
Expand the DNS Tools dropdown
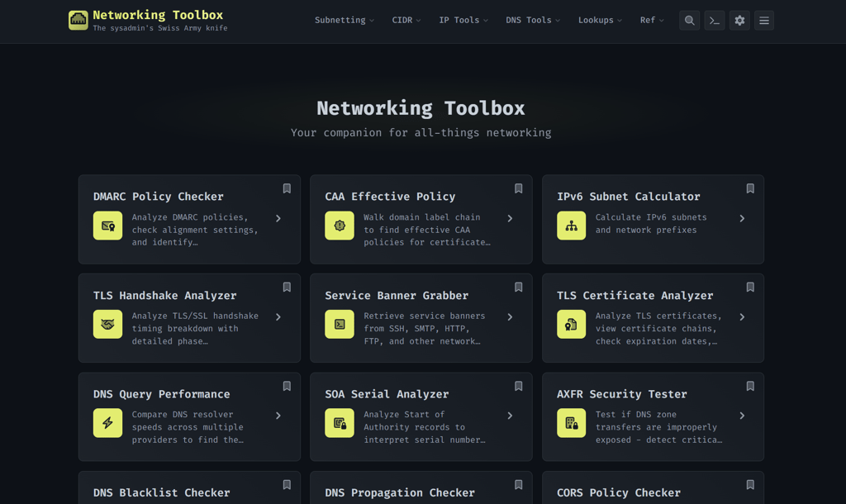[532, 20]
